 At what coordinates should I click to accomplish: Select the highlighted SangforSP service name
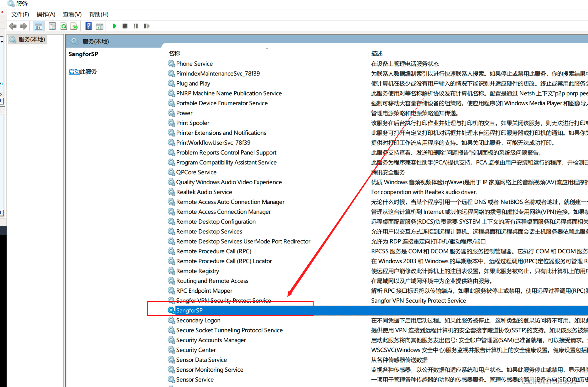(189, 311)
